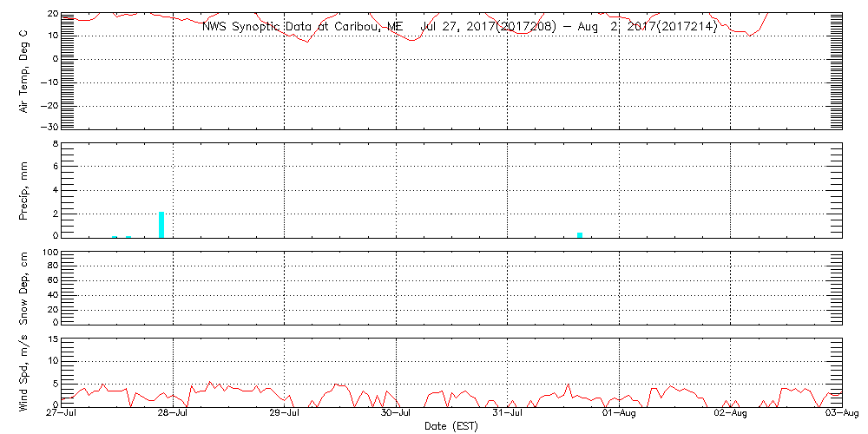Click the tallest cyan precipitation bar near 28-Jul
The height and width of the screenshot is (434, 868).
pos(161,224)
